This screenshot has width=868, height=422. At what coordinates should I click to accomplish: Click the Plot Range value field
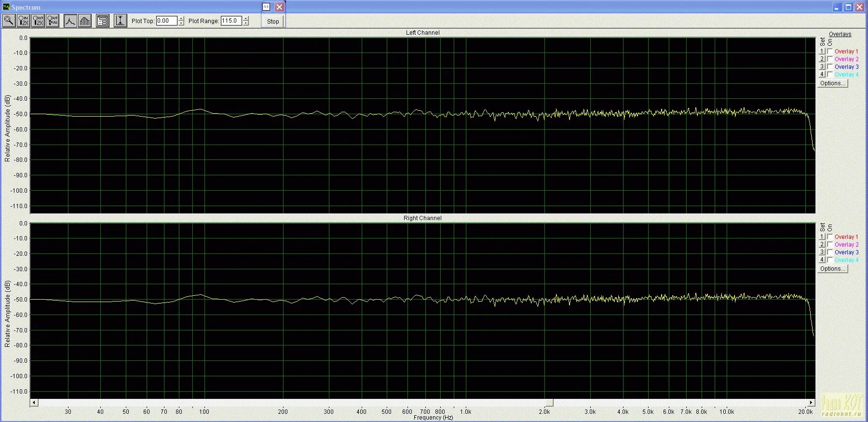(x=231, y=21)
